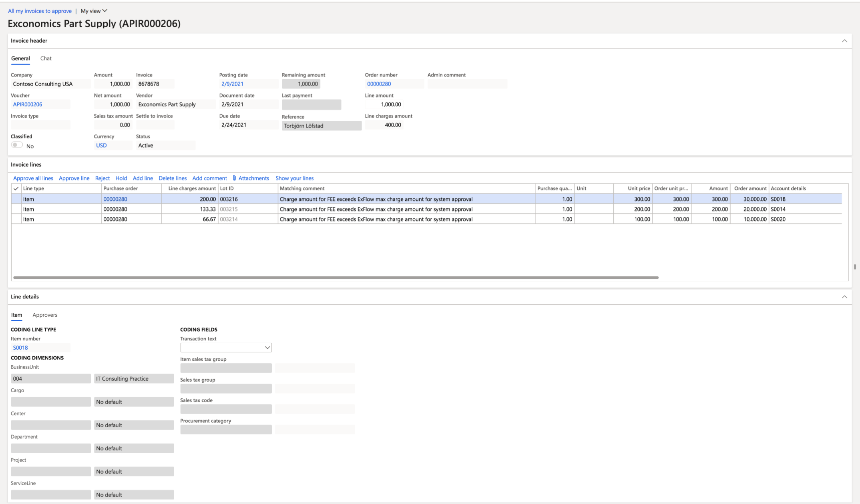Click the Line charges amount 400.00 field
Screen dimensions: 860x504
[384, 125]
